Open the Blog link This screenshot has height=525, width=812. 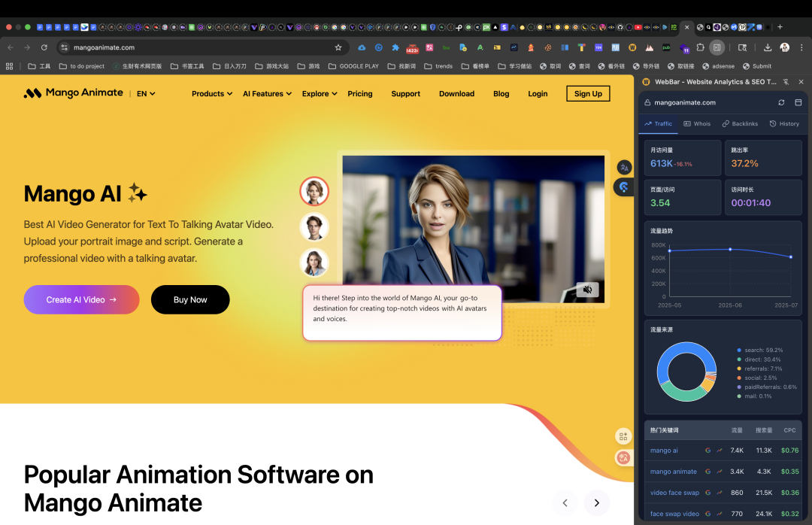pyautogui.click(x=501, y=94)
